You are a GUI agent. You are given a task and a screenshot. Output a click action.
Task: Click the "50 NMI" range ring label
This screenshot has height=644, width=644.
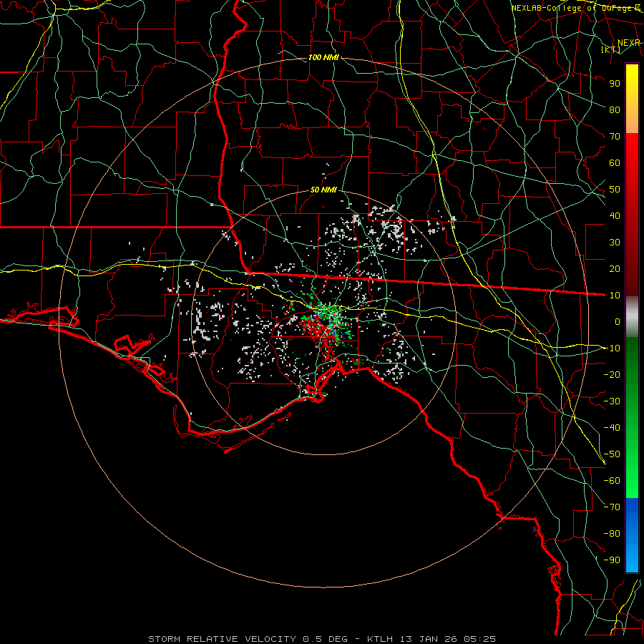(323, 190)
